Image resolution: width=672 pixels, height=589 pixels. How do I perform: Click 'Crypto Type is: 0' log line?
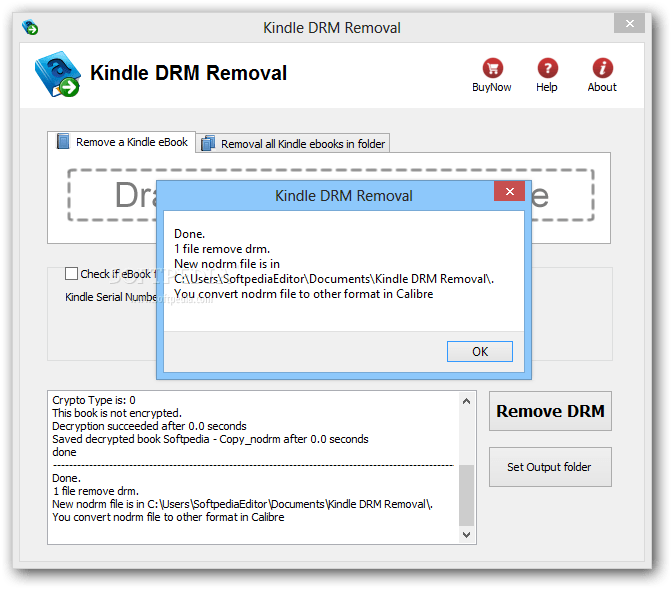point(94,400)
